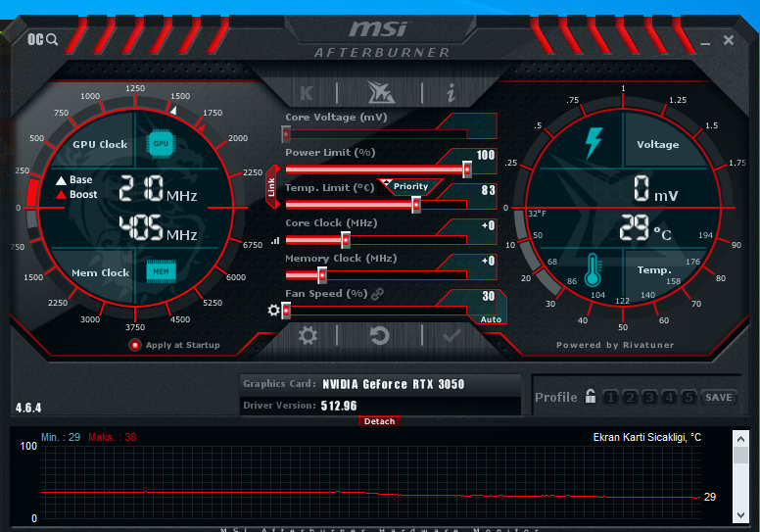Click the Temp. Limit slider handle
This screenshot has width=760, height=532.
click(x=416, y=205)
